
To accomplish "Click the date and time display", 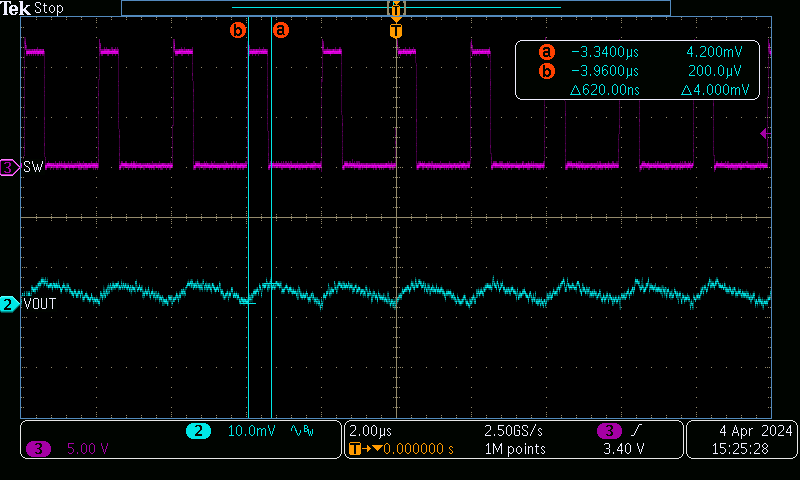I will (x=741, y=440).
